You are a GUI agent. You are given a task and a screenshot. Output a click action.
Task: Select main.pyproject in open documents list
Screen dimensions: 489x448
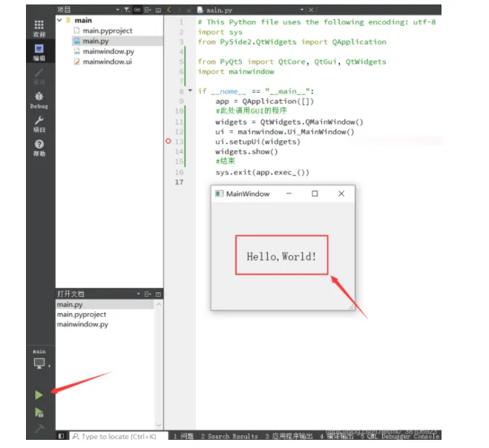click(x=82, y=314)
